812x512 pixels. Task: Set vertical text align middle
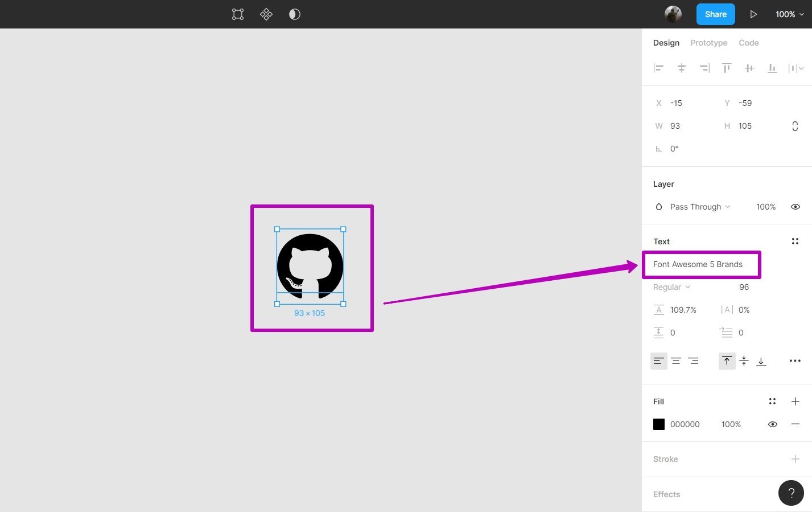[x=744, y=361]
